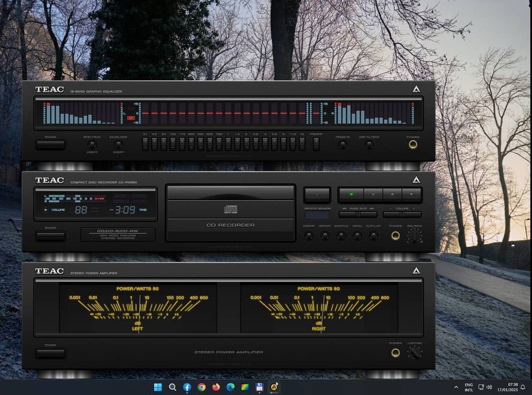Image resolution: width=532 pixels, height=395 pixels.
Task: Click the 1 kHz equalizer band slider
Action: coord(228,144)
